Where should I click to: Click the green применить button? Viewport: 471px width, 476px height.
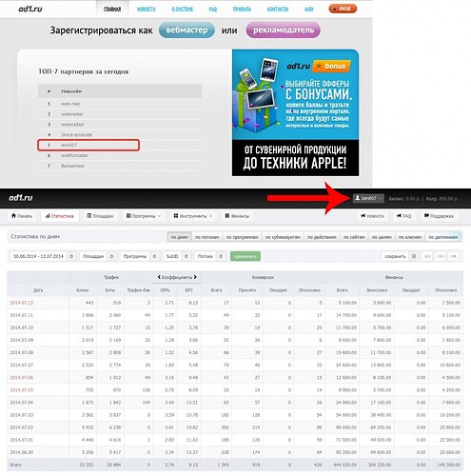coord(245,256)
